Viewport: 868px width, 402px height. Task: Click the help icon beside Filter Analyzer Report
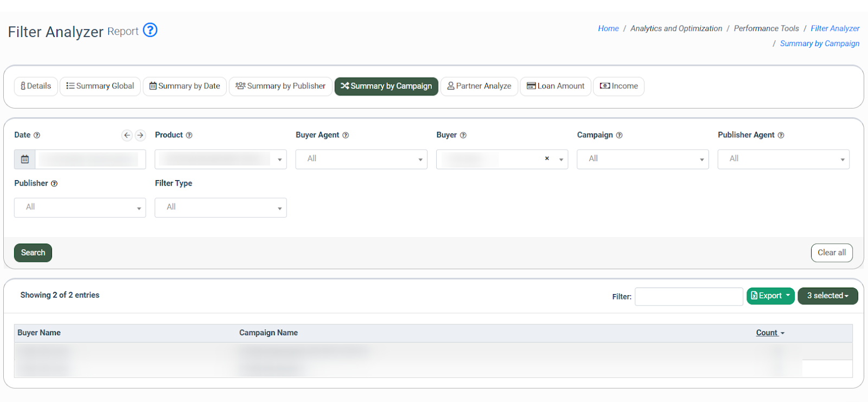point(150,30)
